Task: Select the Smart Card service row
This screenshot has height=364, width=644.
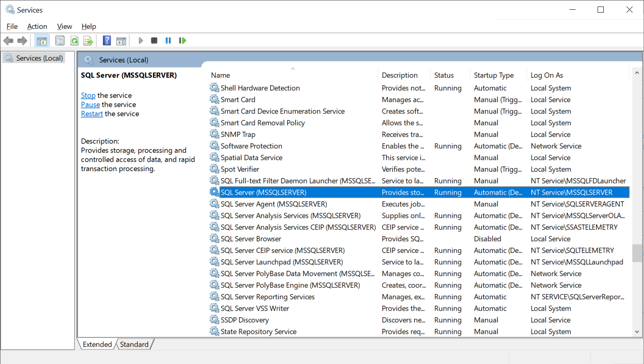Action: (x=419, y=100)
